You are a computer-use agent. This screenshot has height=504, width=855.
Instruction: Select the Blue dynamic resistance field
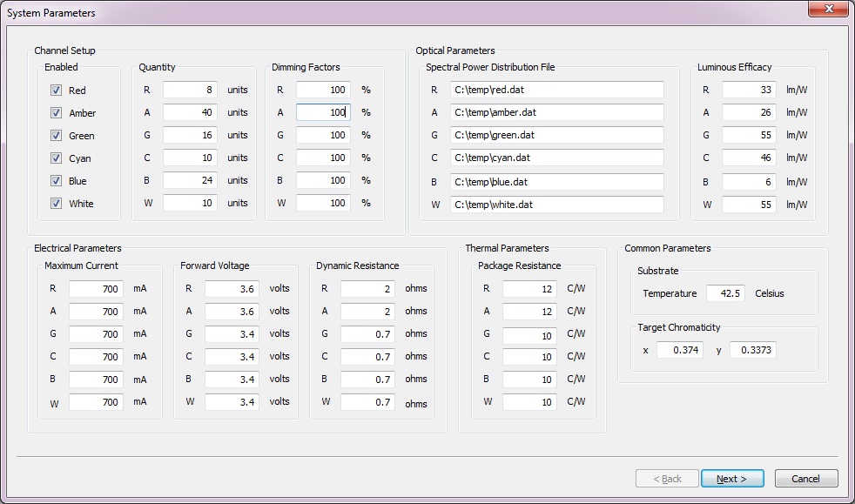367,380
